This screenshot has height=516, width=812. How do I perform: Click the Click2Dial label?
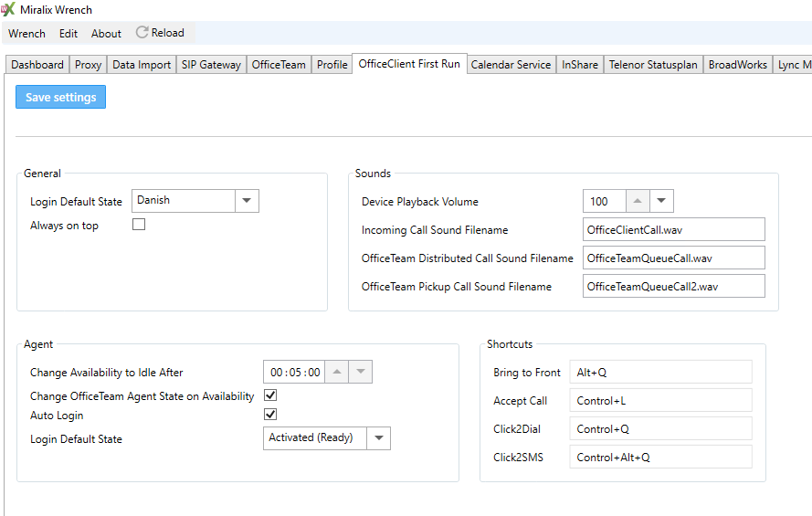point(517,429)
